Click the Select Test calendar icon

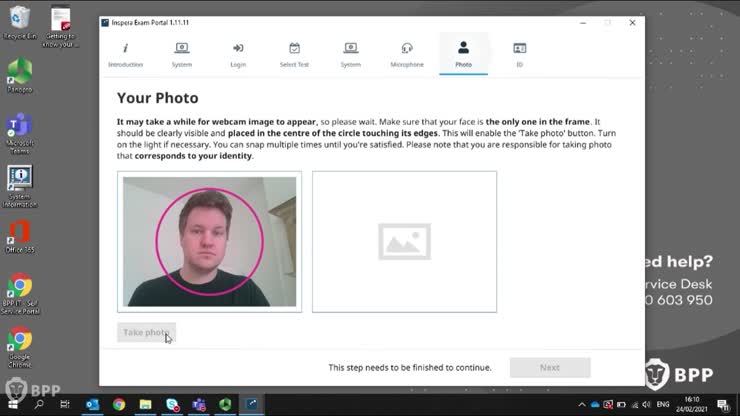pyautogui.click(x=294, y=48)
